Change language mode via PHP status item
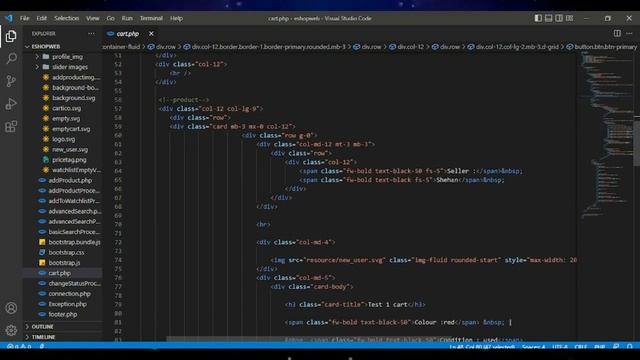Viewport: 640px width, 360px height. coord(600,347)
